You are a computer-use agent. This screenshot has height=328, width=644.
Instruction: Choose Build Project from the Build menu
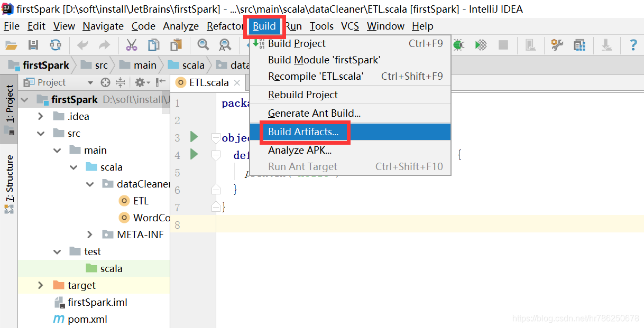point(350,44)
